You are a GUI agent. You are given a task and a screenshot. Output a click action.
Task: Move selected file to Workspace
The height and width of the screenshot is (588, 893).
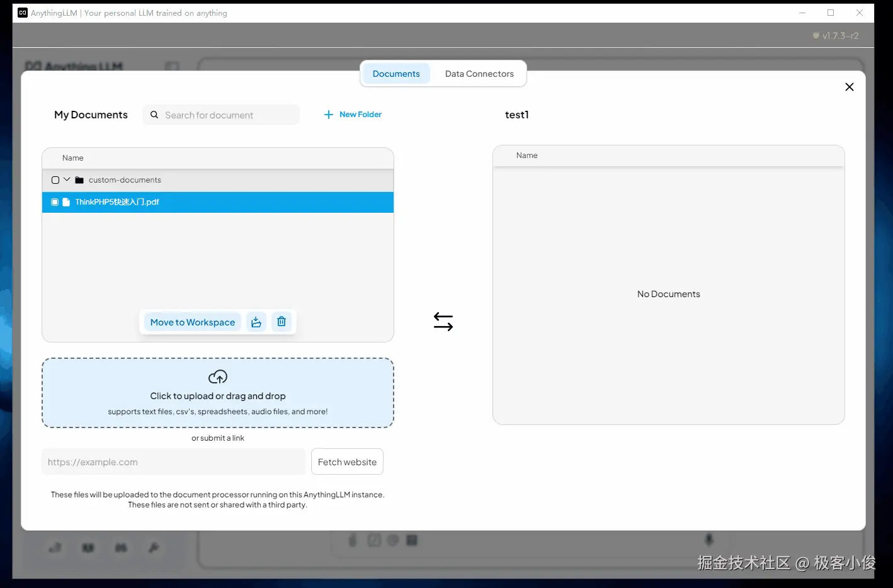[x=192, y=322]
